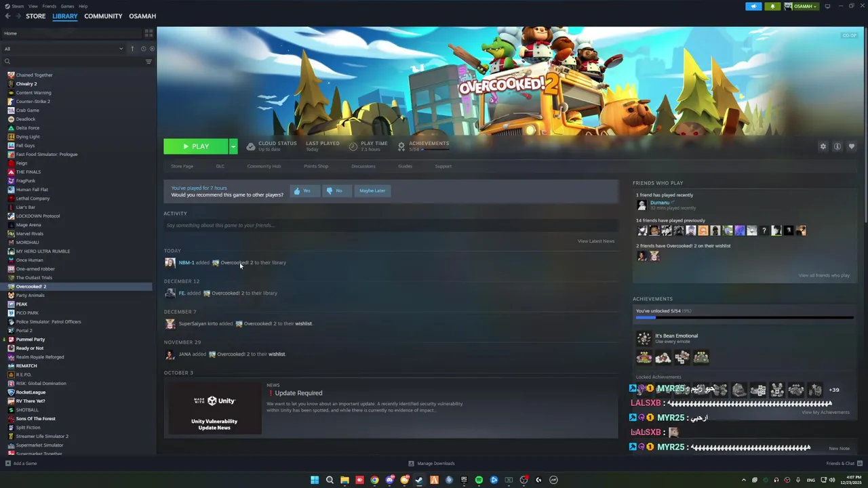Select RocketLeague in library list
This screenshot has height=488, width=868.
(x=31, y=392)
